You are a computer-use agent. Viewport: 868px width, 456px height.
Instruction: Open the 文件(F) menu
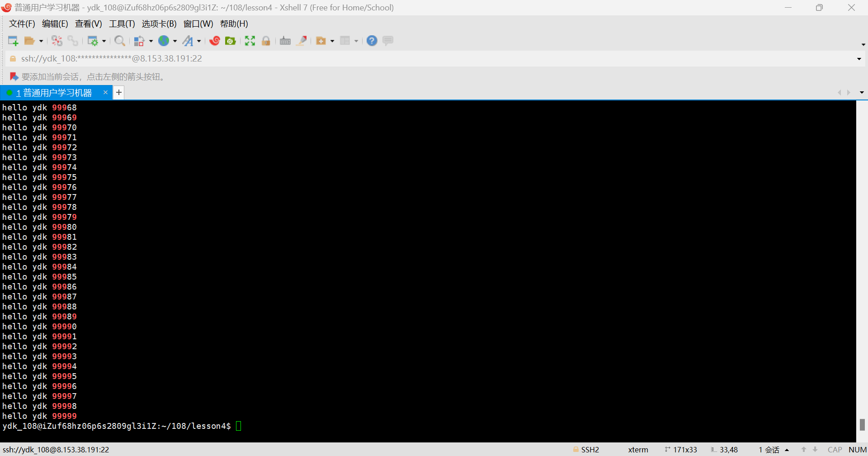[x=22, y=24]
